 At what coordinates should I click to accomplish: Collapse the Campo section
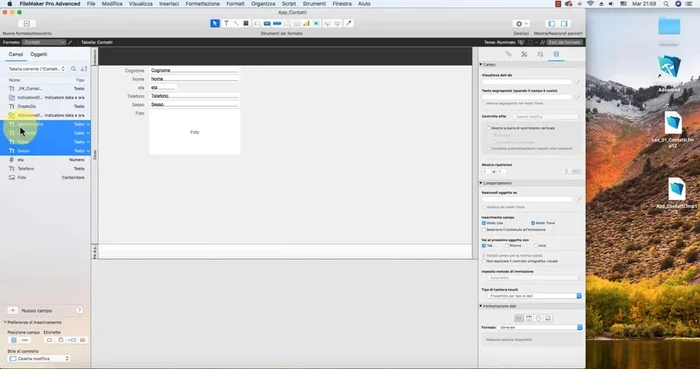[x=481, y=65]
